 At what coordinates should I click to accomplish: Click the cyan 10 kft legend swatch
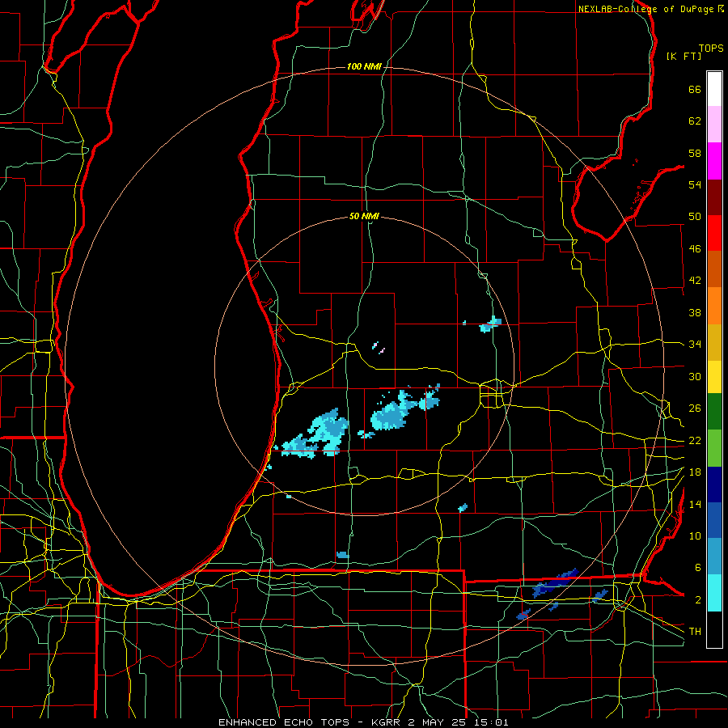click(714, 593)
